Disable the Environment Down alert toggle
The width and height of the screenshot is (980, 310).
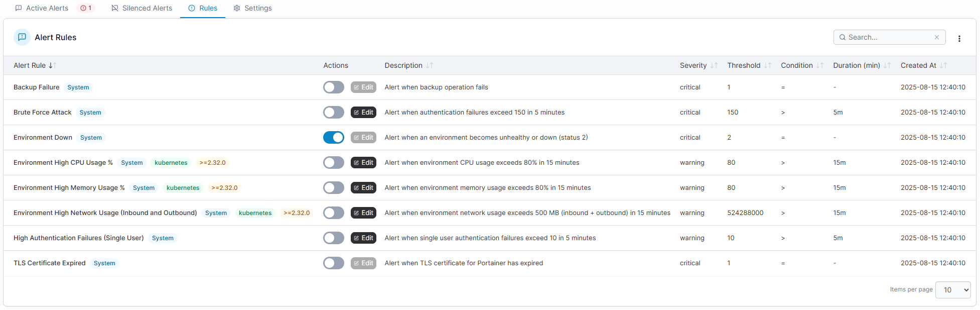(x=334, y=138)
